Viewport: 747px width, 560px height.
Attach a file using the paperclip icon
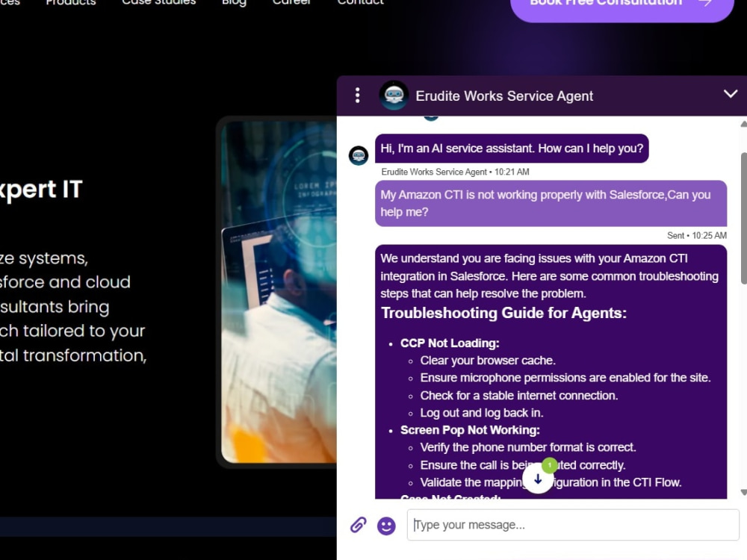point(359,525)
